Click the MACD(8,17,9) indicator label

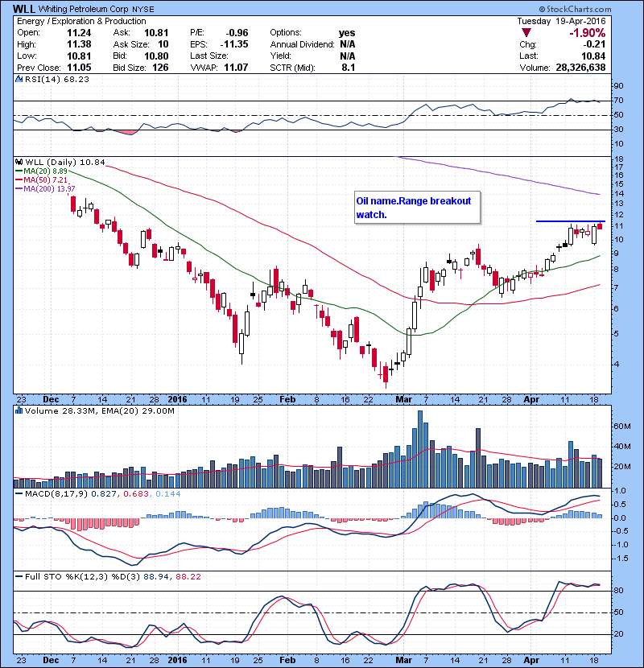[56, 494]
